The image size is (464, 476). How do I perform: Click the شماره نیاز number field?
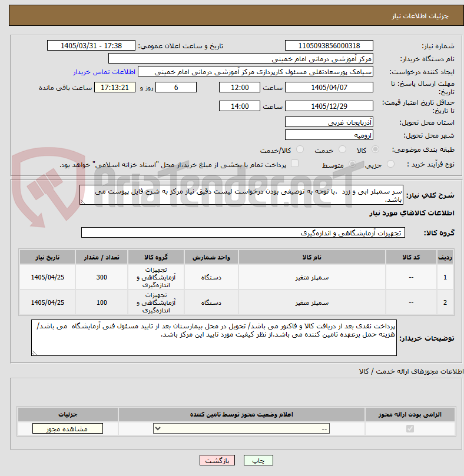point(329,45)
